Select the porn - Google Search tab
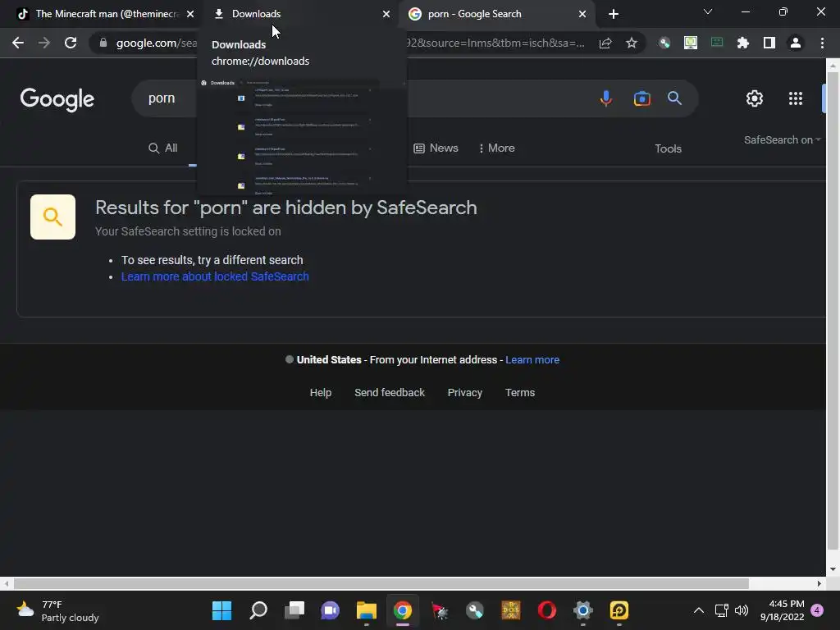840x630 pixels. click(x=496, y=14)
